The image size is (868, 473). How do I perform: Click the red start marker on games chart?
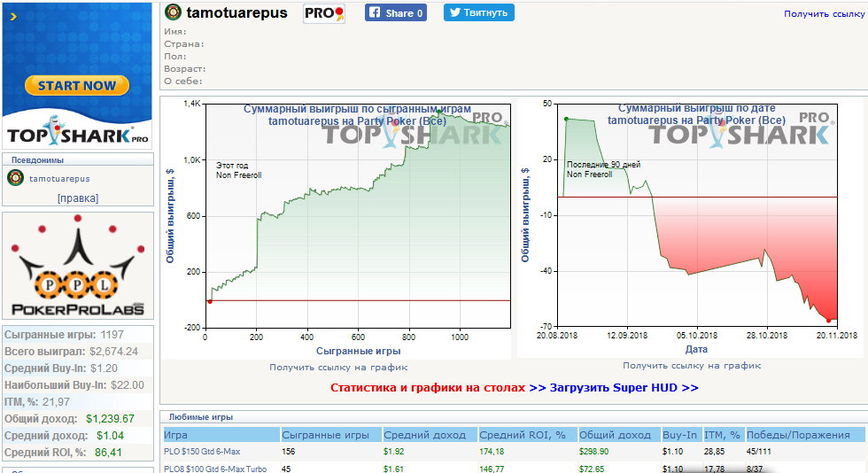tap(210, 301)
